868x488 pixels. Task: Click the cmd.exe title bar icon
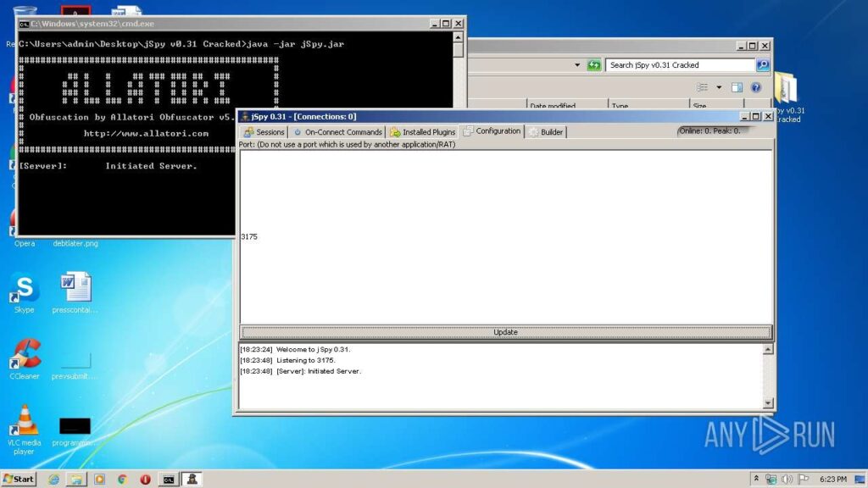(24, 24)
